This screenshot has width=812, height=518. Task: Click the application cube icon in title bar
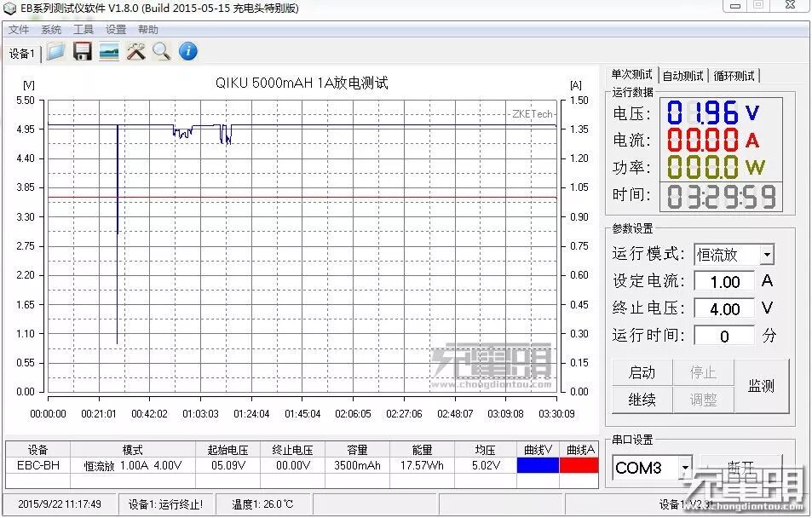coord(10,9)
